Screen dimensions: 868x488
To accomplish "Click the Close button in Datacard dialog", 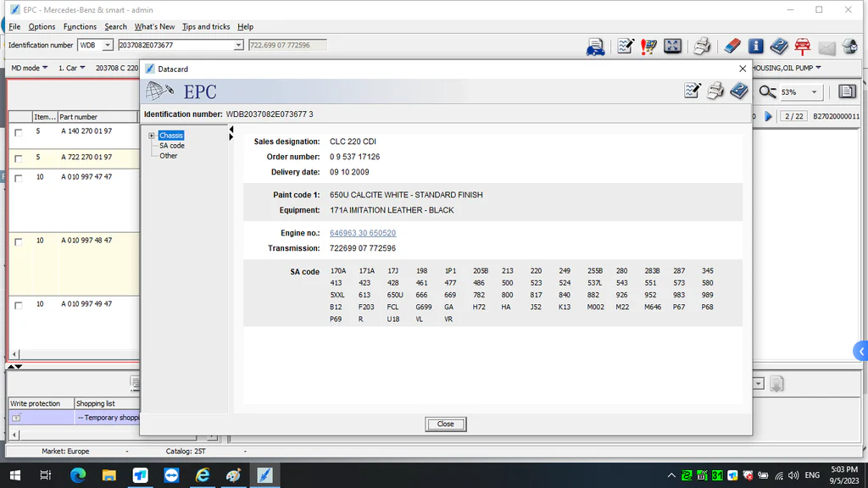I will (446, 424).
